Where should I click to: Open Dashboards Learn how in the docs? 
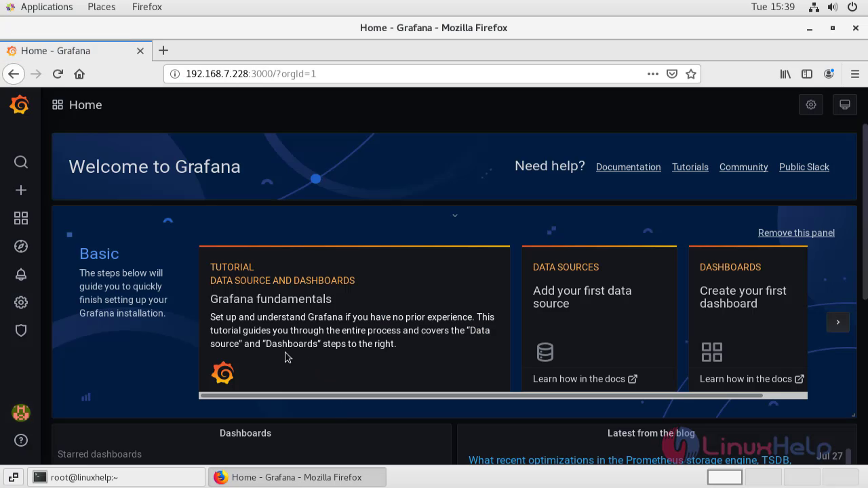(x=751, y=379)
